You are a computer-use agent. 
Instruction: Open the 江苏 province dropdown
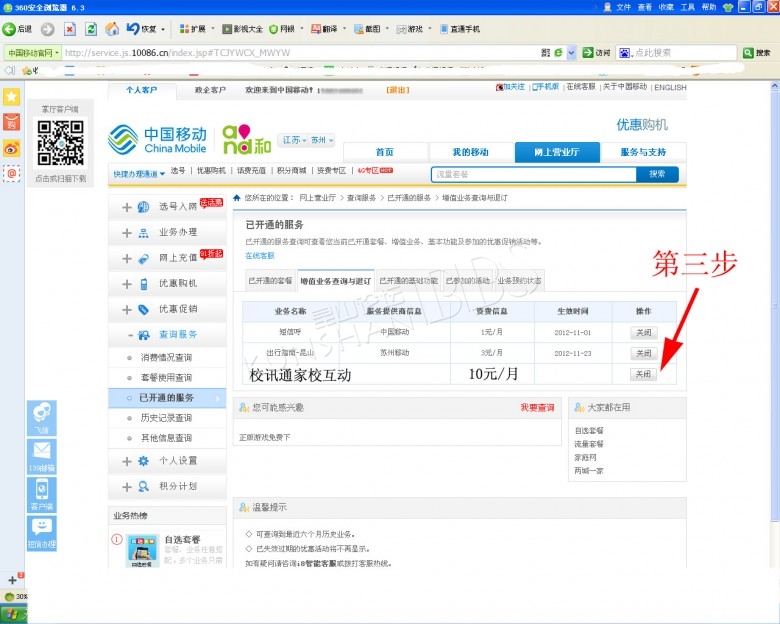[294, 140]
